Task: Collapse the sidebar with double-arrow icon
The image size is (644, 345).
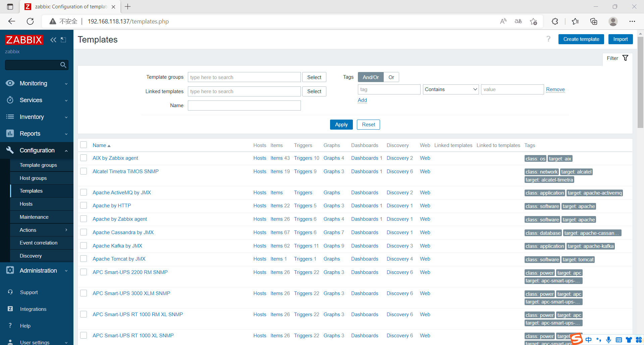Action: [x=53, y=40]
